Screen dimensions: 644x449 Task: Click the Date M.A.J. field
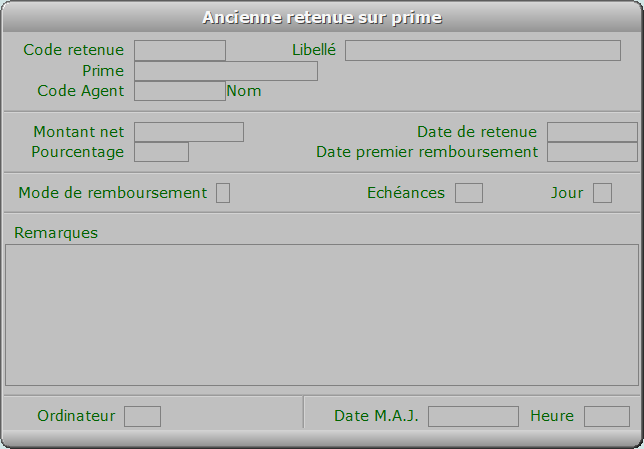click(x=473, y=417)
